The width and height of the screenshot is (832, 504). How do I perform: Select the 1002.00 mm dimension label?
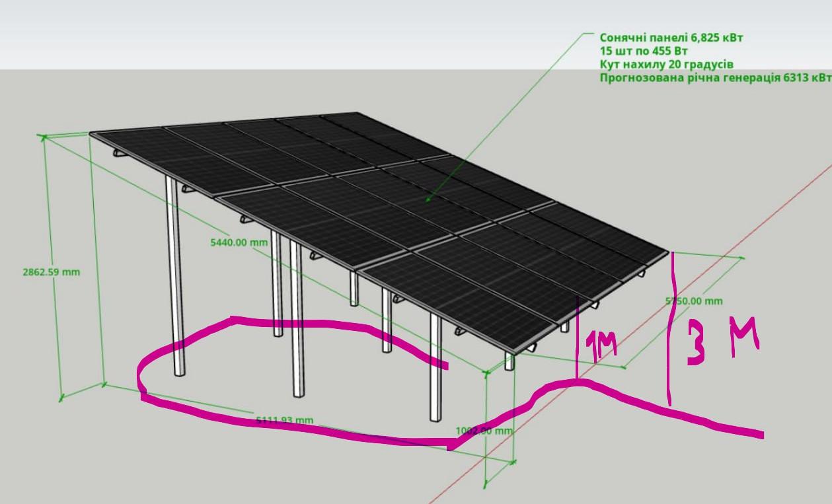point(484,431)
